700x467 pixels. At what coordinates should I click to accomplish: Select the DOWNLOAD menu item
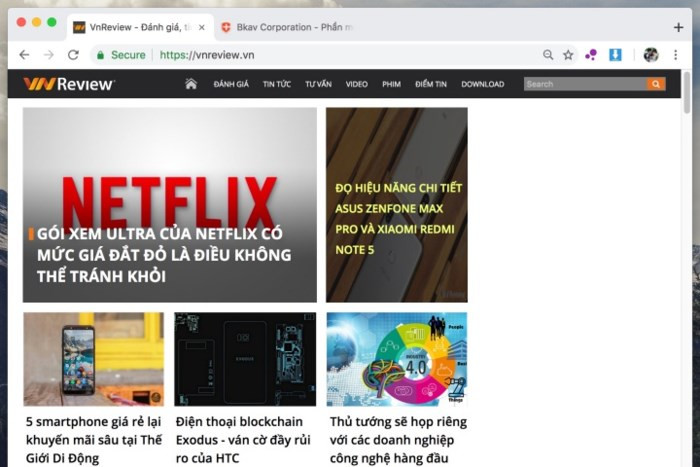(x=483, y=84)
